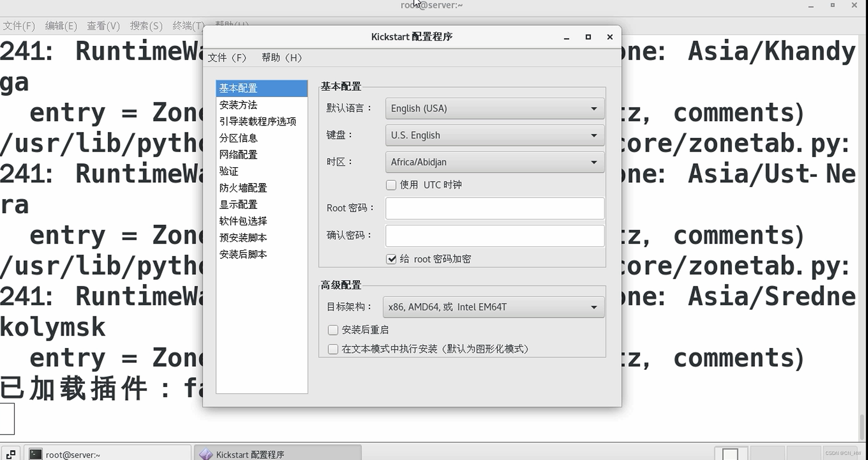Image resolution: width=868 pixels, height=460 pixels.
Task: Open 查看(V) menu in the terminal window
Action: coord(104,26)
